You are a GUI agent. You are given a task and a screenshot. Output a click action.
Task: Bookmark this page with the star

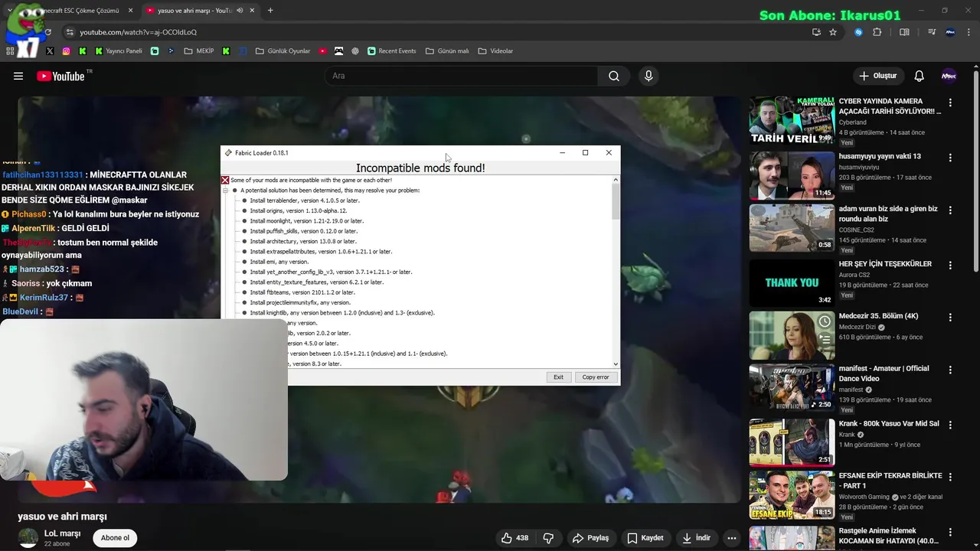pyautogui.click(x=833, y=32)
